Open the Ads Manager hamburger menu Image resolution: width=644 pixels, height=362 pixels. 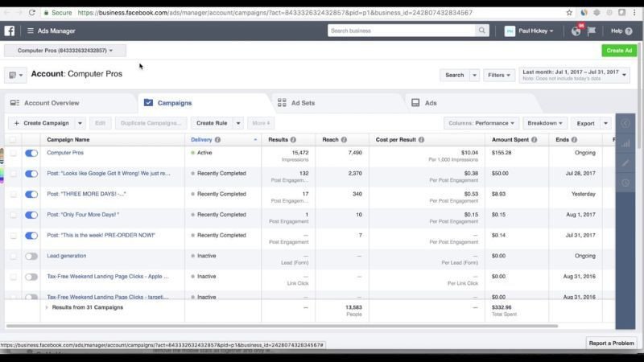31,31
